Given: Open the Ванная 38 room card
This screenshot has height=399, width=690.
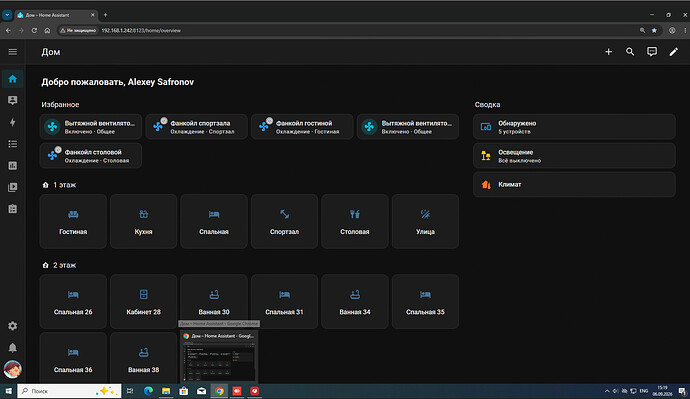Looking at the screenshot, I should click(x=143, y=358).
